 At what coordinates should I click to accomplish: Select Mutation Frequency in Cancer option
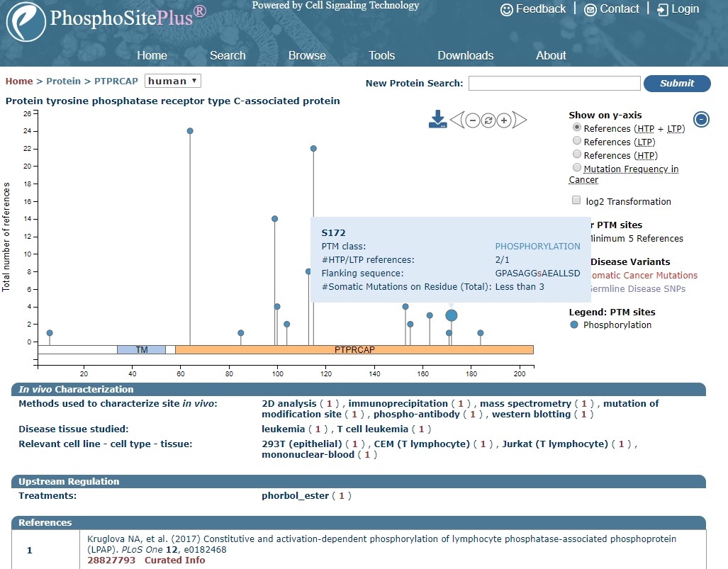coord(576,168)
